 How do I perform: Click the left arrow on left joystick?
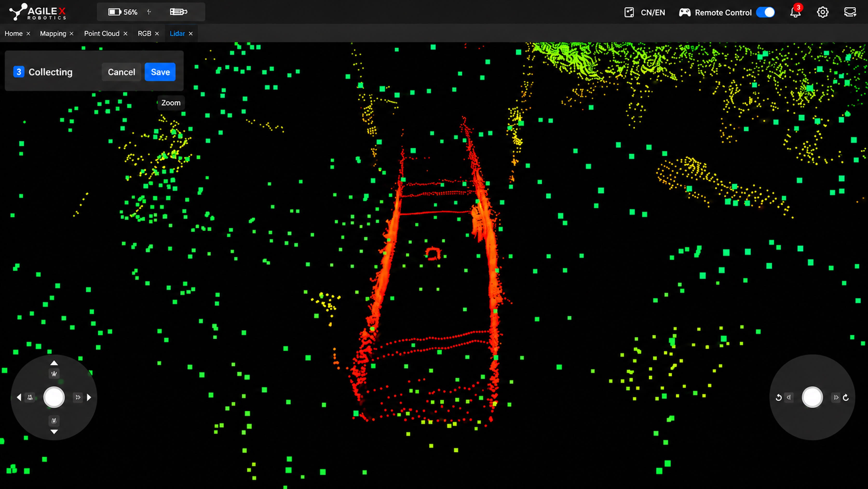(19, 398)
